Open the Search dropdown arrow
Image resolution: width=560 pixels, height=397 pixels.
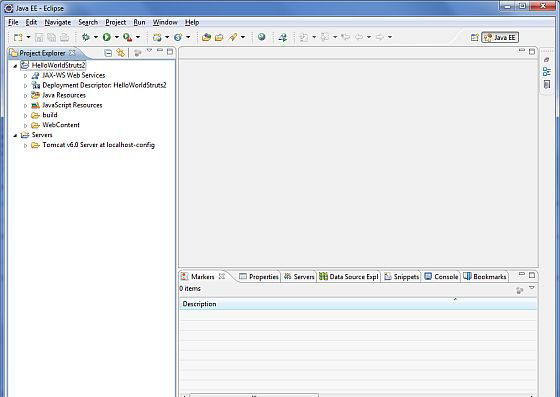[243, 37]
